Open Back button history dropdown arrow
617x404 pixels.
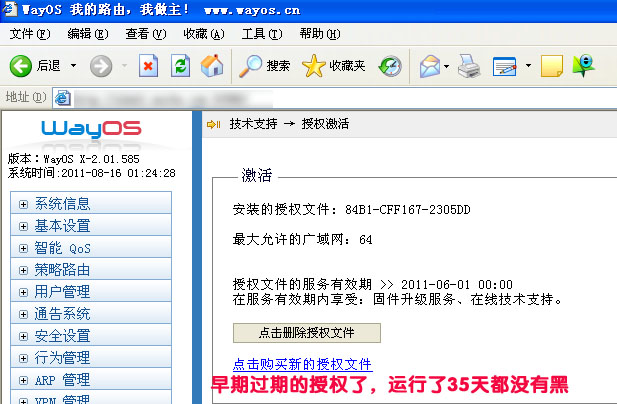click(x=74, y=66)
